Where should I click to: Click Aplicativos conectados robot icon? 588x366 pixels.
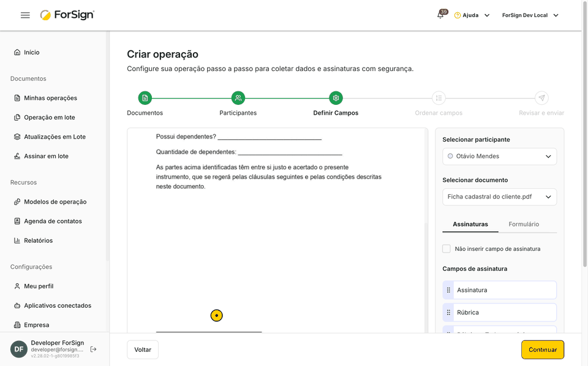[x=17, y=305]
